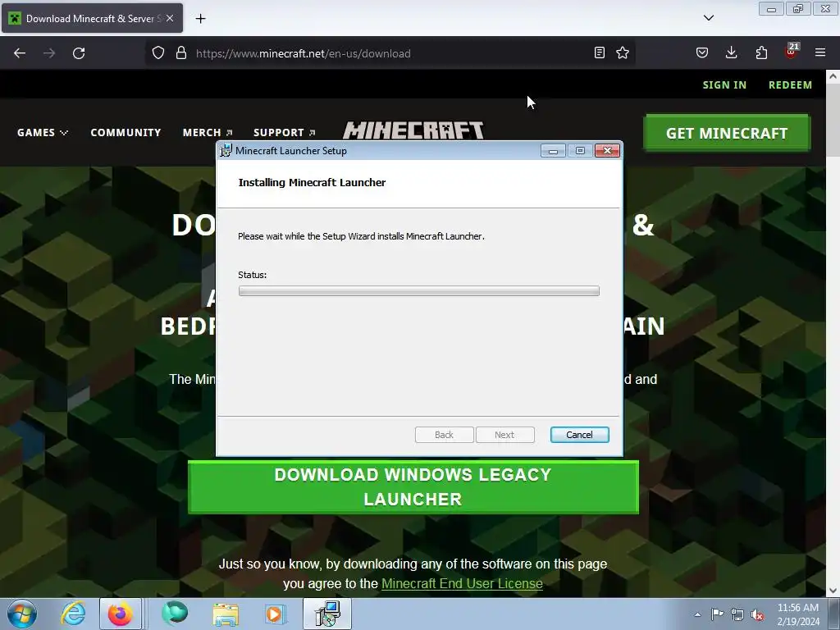840x630 pixels.
Task: Open Action Center flag tray icon
Action: tap(717, 614)
